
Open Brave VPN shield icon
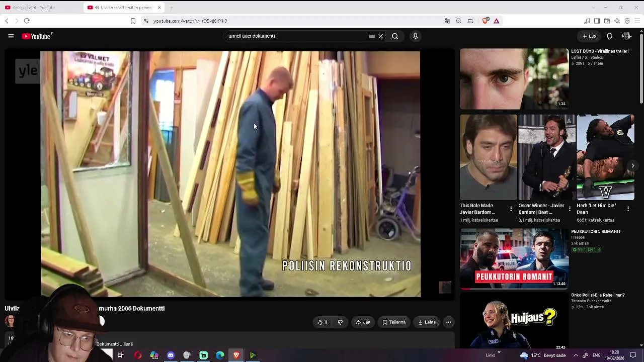click(627, 21)
